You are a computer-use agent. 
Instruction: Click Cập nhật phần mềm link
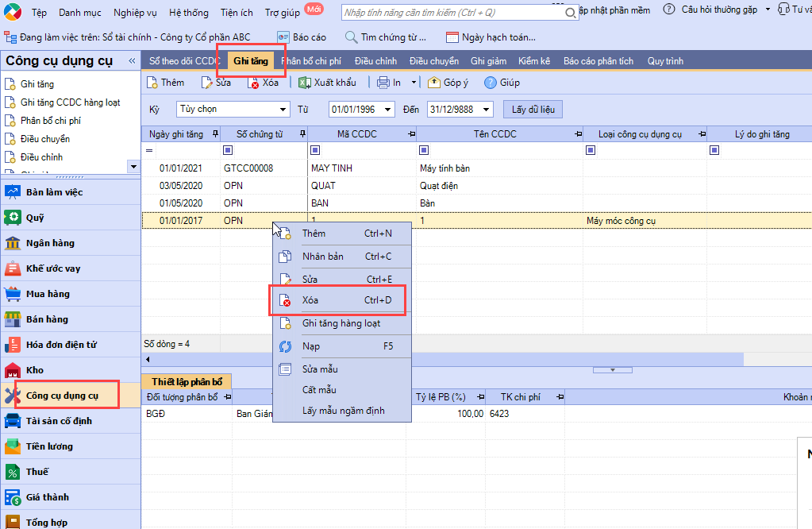pos(614,10)
